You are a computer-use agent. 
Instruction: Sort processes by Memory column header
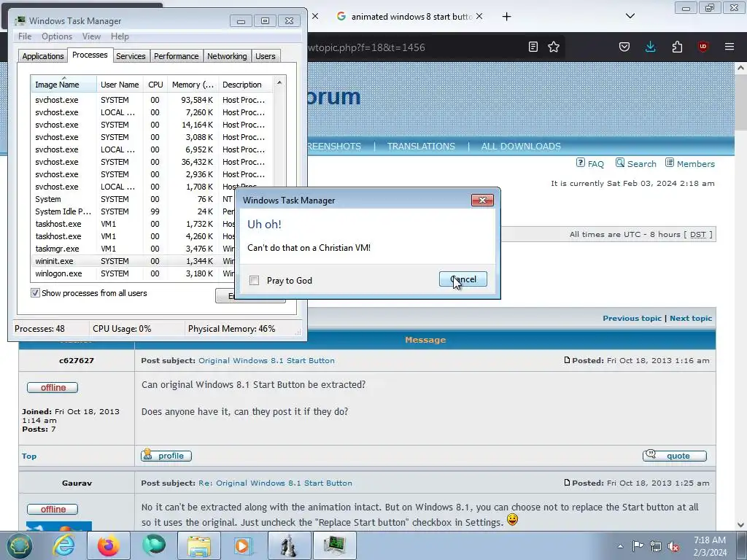[x=193, y=85]
